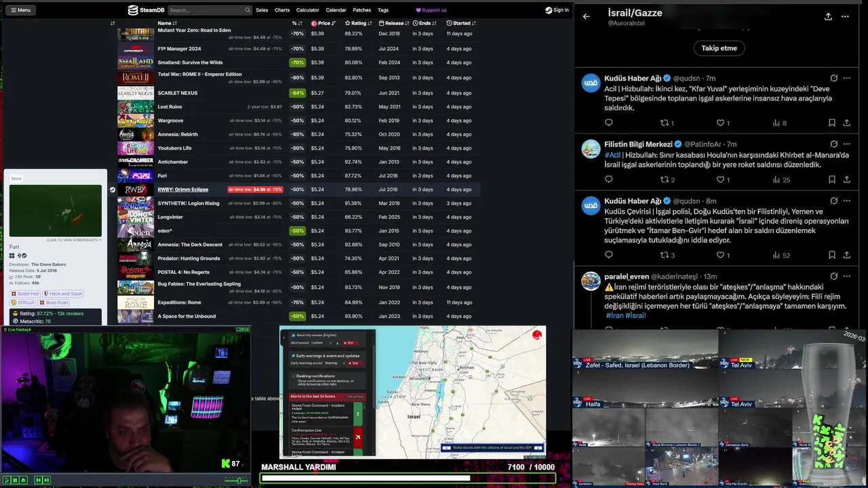Click the Furi screenshot preview in Store popup
The image size is (868, 488).
pos(56,211)
